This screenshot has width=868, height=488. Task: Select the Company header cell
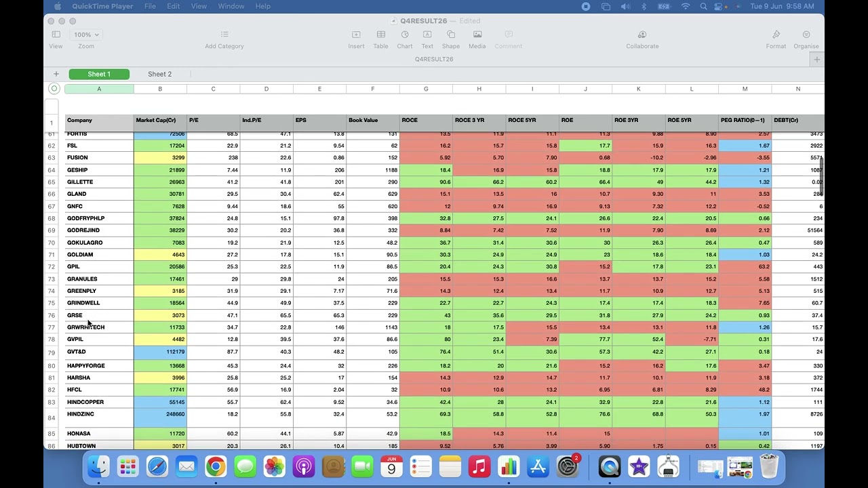pos(99,123)
